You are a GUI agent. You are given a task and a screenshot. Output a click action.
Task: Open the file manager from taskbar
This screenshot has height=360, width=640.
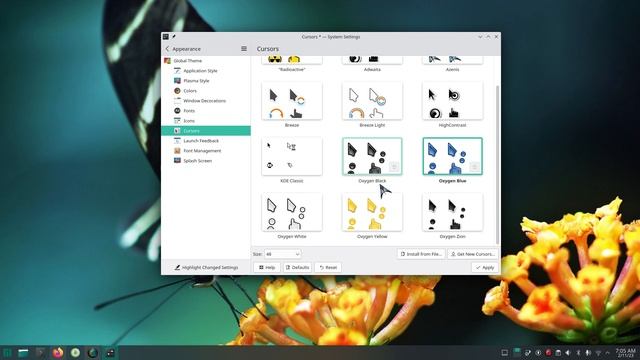[x=23, y=353]
